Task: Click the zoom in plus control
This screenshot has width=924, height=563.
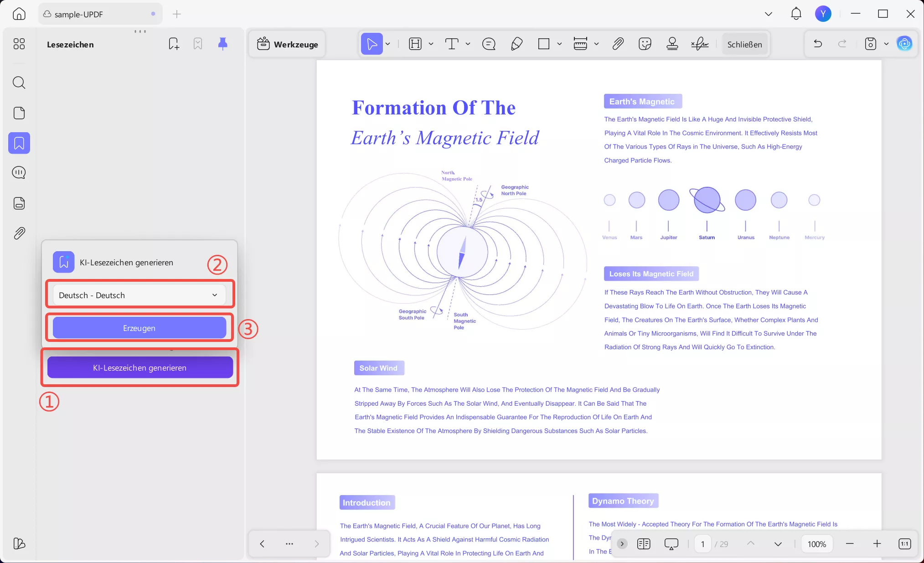Action: 877,543
